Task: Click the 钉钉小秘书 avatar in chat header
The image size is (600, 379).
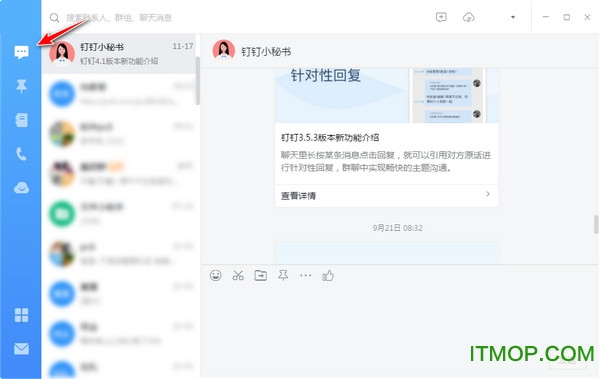Action: [x=224, y=51]
